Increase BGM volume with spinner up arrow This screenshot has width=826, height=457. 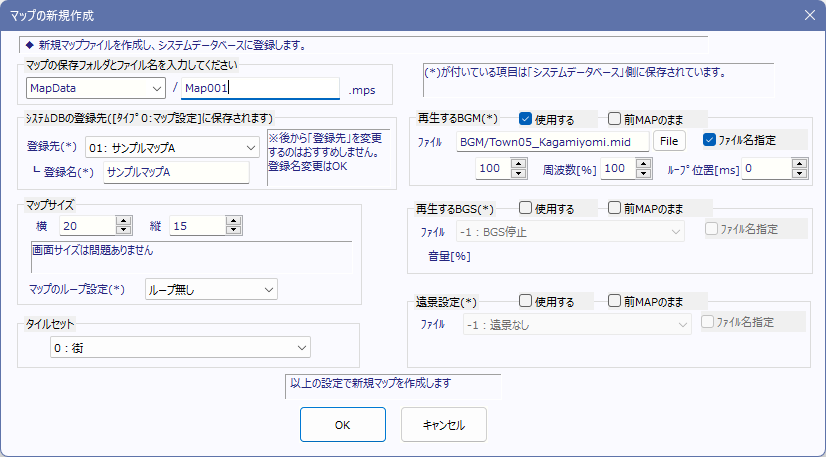click(x=518, y=164)
